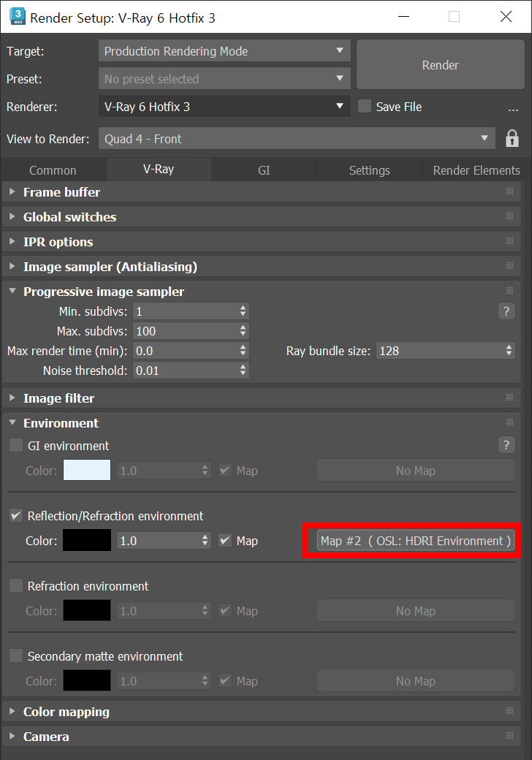Toggle Map checkbox for Reflection/Refraction environment
The image size is (532, 760).
(225, 540)
